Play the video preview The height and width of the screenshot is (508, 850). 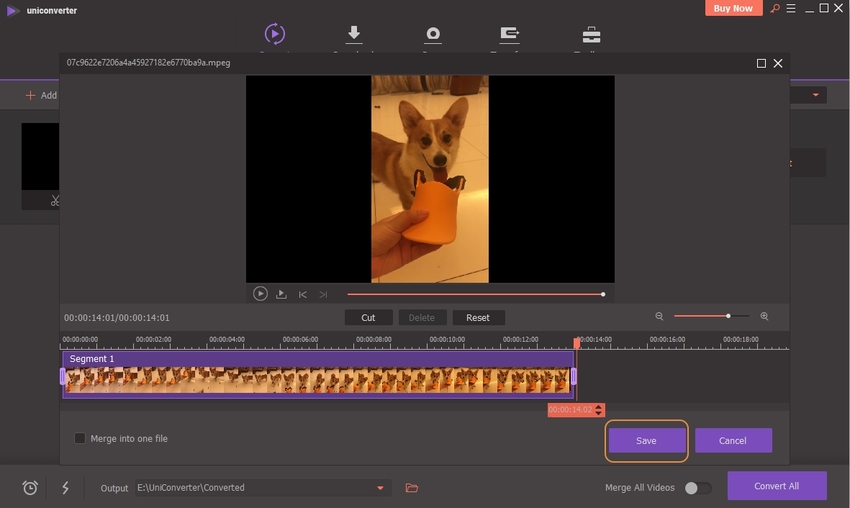click(x=260, y=294)
